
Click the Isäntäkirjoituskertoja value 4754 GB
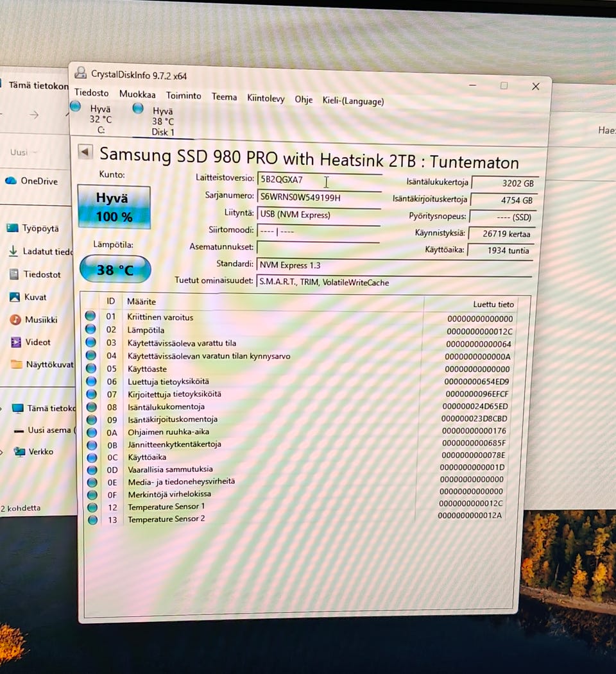click(503, 200)
